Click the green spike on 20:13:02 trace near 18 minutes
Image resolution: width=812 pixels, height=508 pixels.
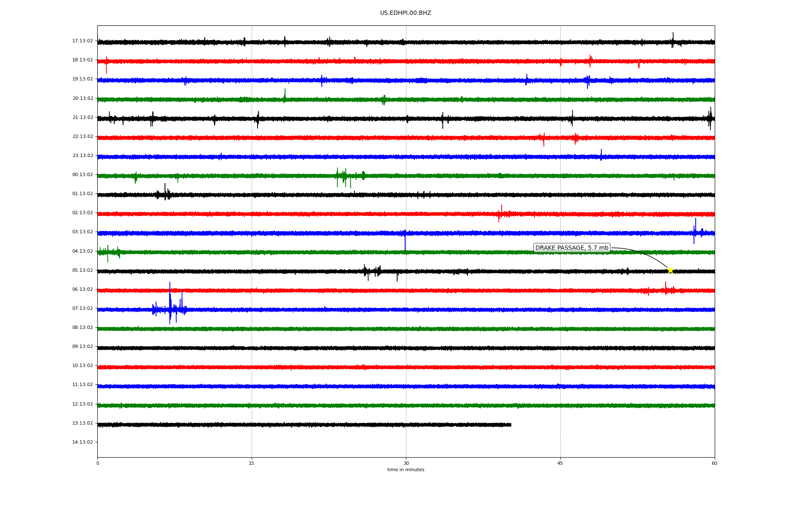pyautogui.click(x=285, y=95)
